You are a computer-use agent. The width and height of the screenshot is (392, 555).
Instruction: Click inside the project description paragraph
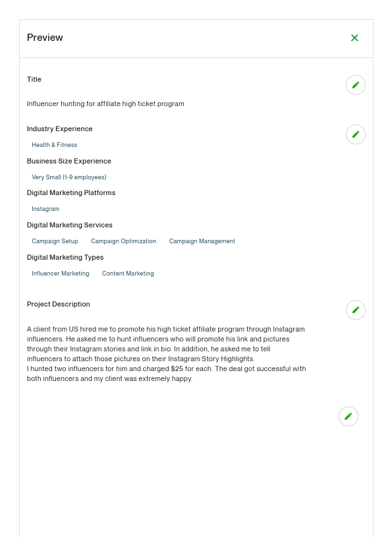(165, 354)
